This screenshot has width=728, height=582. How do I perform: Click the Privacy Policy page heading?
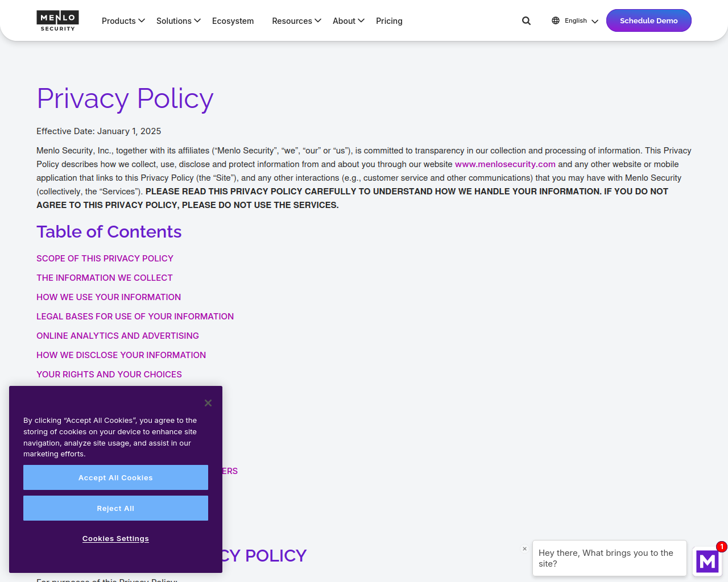[x=125, y=98]
